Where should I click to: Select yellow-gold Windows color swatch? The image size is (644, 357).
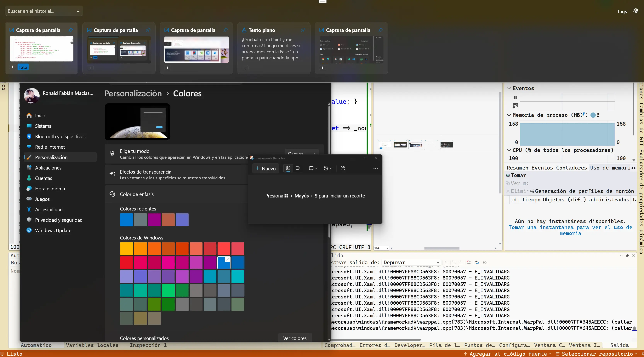126,249
